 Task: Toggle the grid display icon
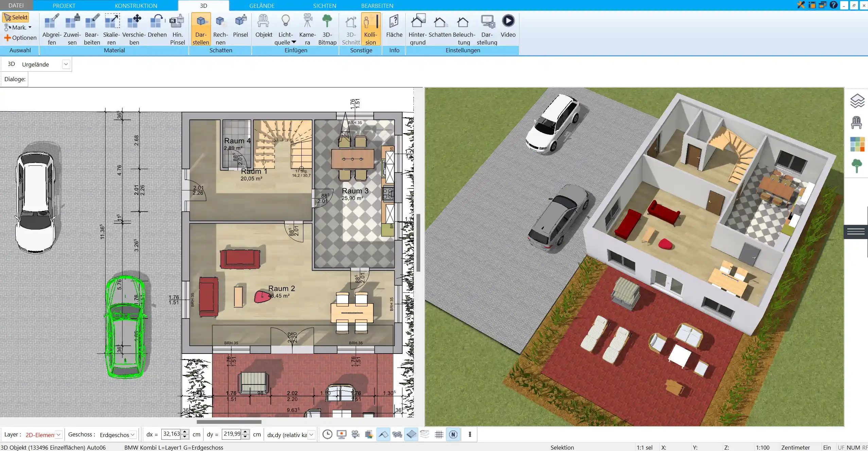click(439, 434)
